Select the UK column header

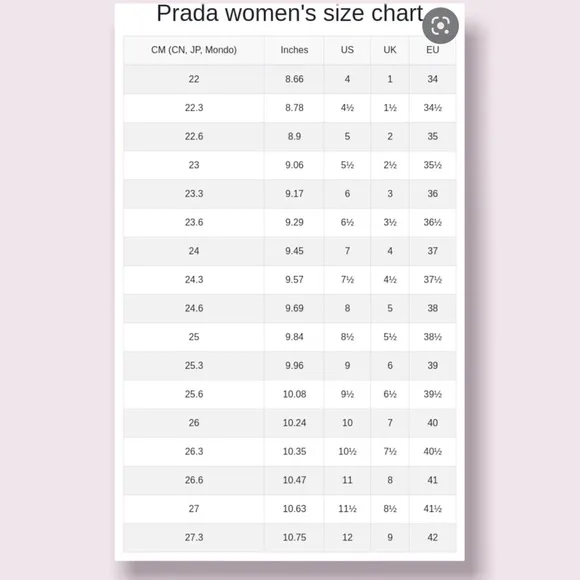click(390, 50)
